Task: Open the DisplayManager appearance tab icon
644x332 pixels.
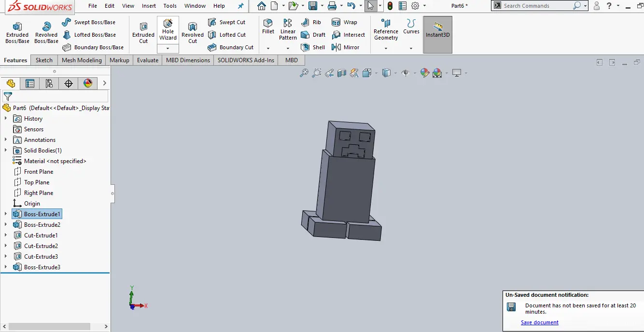Action: point(88,83)
